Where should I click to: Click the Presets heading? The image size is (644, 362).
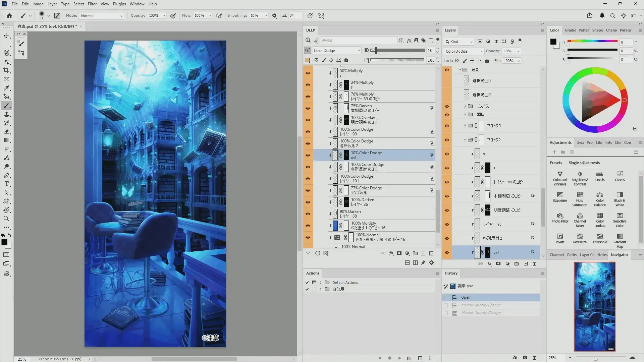coord(556,163)
